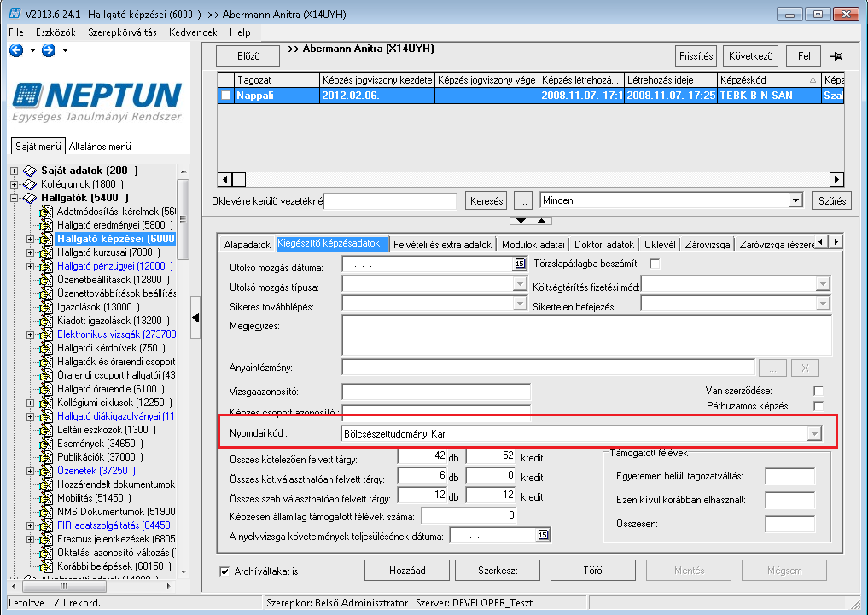Image resolution: width=868 pixels, height=615 pixels.
Task: Click the Anyaintézmény browse ellipsis button
Action: pos(772,368)
